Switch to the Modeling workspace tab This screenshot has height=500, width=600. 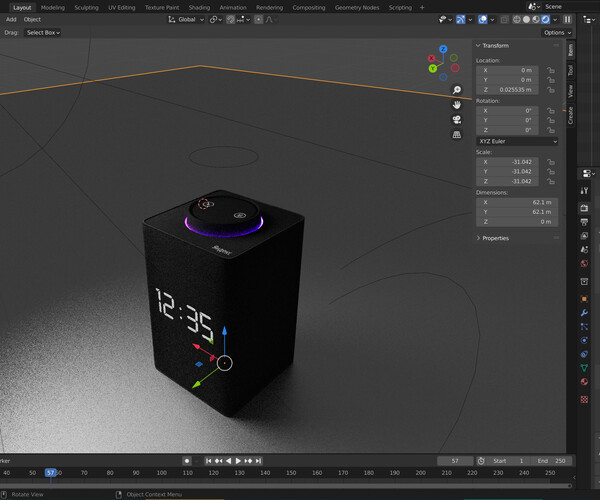pyautogui.click(x=53, y=8)
